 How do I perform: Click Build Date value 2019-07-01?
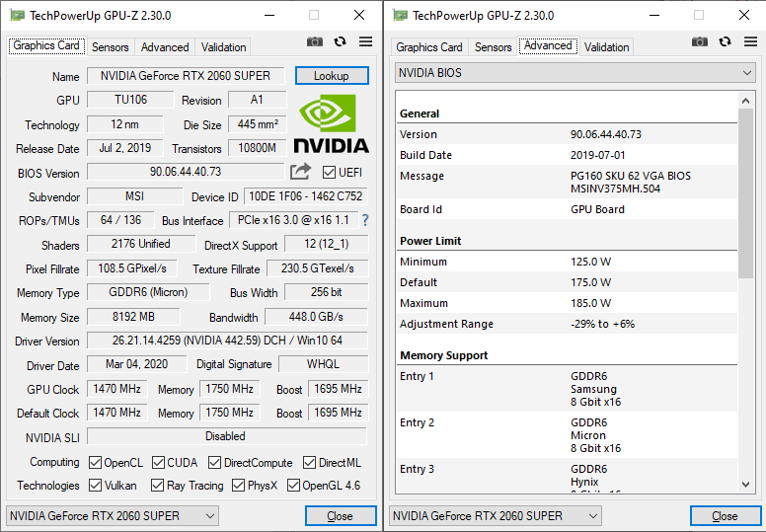597,155
